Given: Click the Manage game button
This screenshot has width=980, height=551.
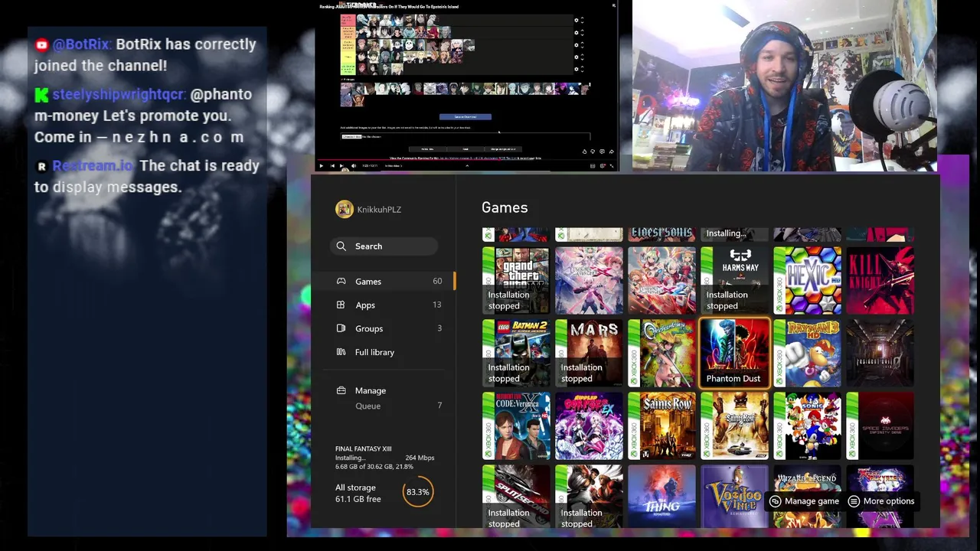Looking at the screenshot, I should (804, 501).
